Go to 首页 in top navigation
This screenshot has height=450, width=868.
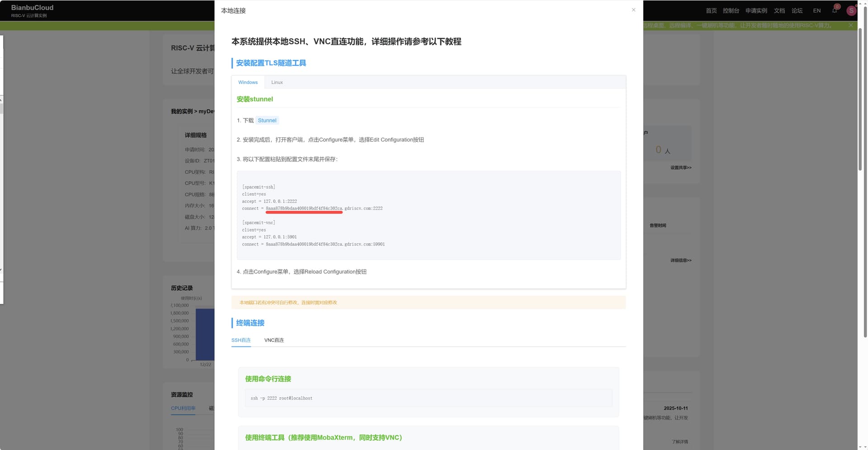(x=711, y=11)
